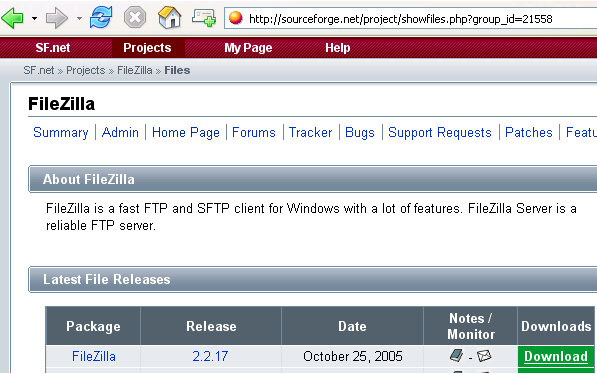Click SF.net in the breadcrumb trail
This screenshot has width=597, height=374.
pyautogui.click(x=39, y=70)
